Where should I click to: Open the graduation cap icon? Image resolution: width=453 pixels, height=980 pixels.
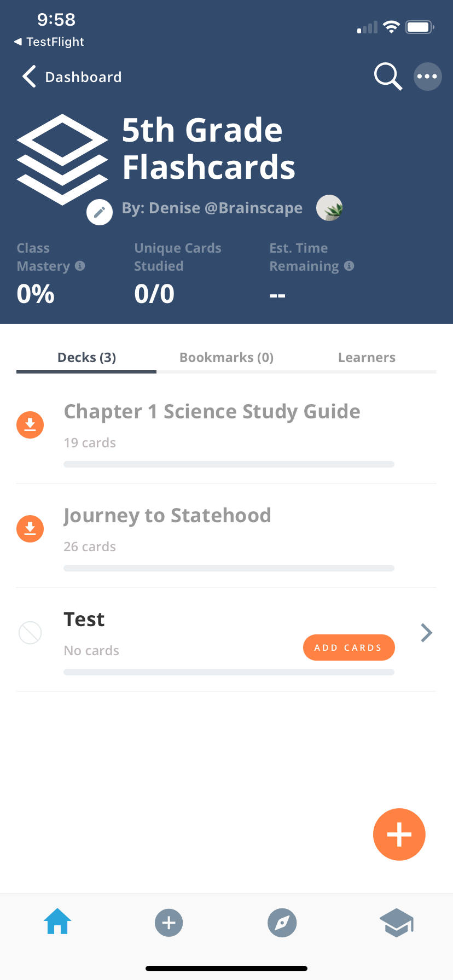point(397,923)
